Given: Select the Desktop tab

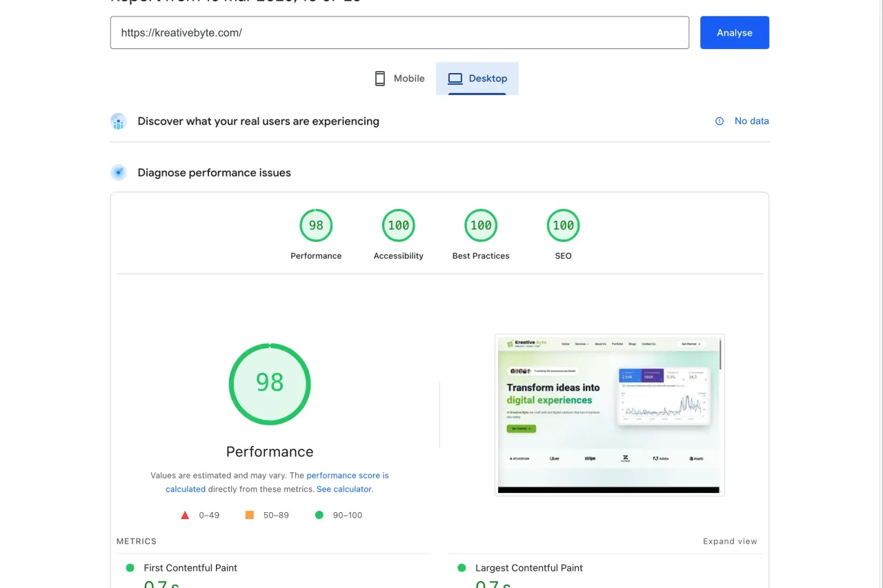Looking at the screenshot, I should [477, 79].
